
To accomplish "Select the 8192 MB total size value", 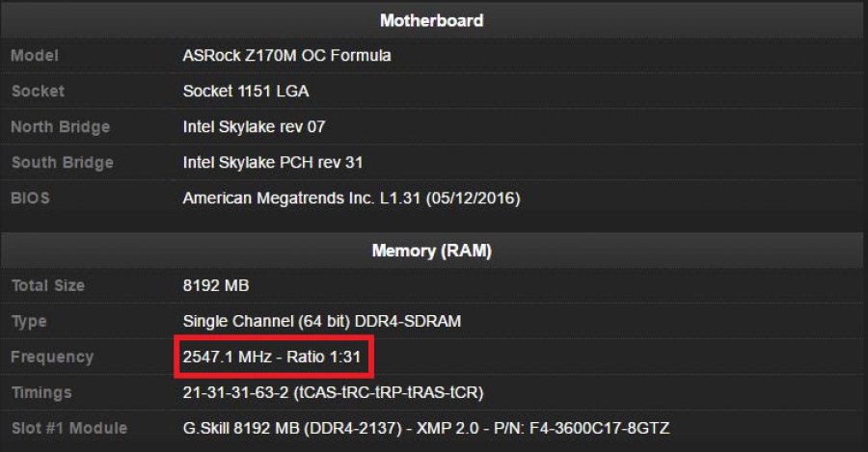I will tap(216, 285).
